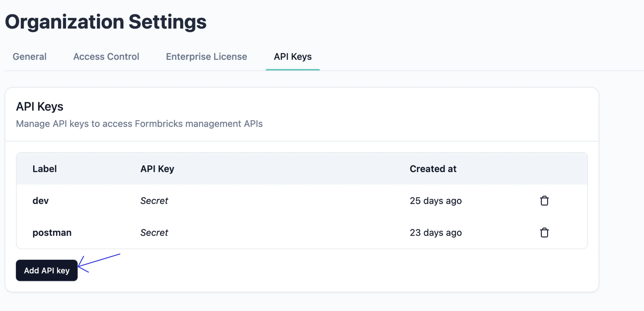Click the API Key column header
Screen dimensions: 644x311
tap(157, 169)
